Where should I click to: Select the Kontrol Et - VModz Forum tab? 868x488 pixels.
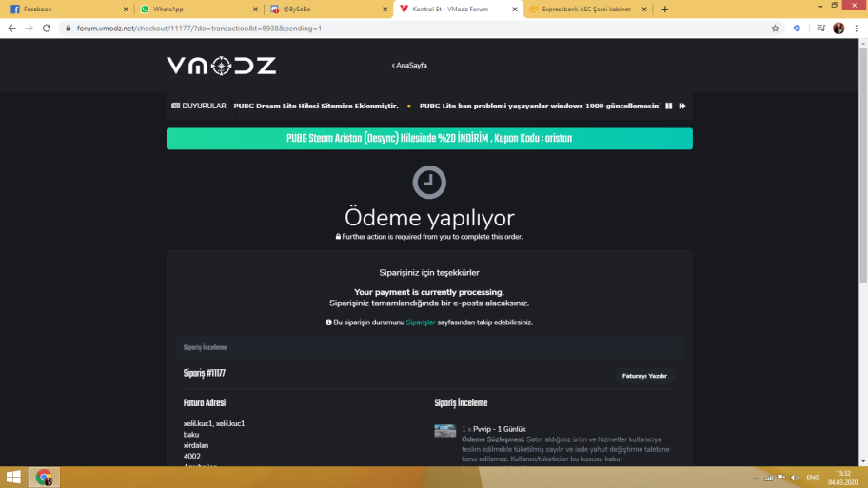[457, 9]
